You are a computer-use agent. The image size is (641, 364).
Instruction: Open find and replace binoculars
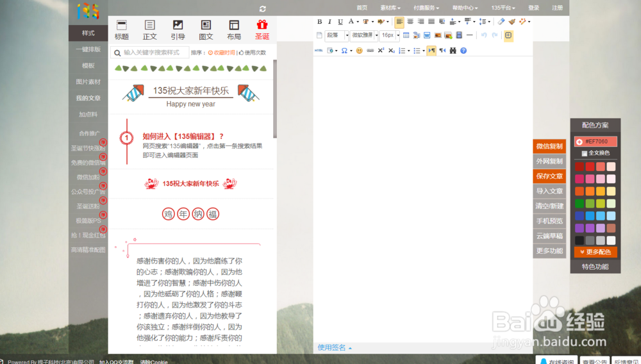pos(453,51)
